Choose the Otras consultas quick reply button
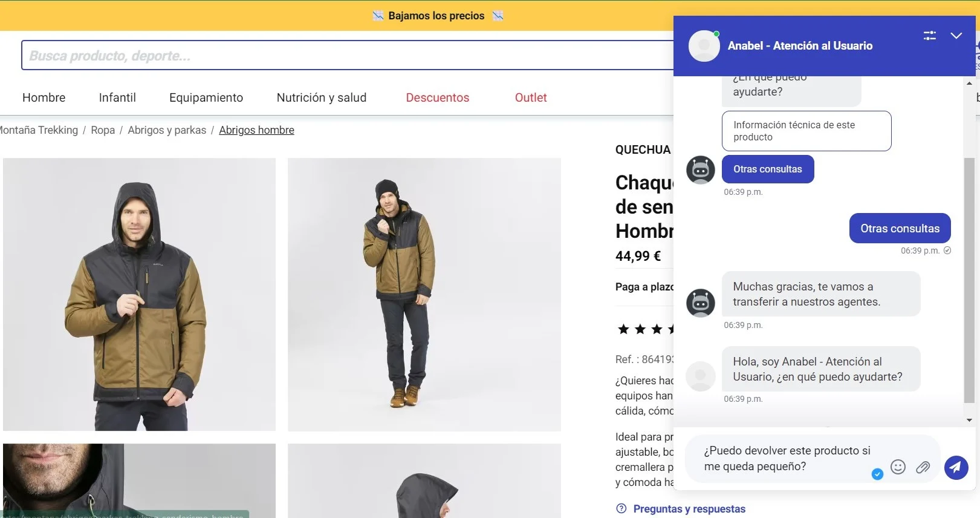980x518 pixels. [x=768, y=169]
